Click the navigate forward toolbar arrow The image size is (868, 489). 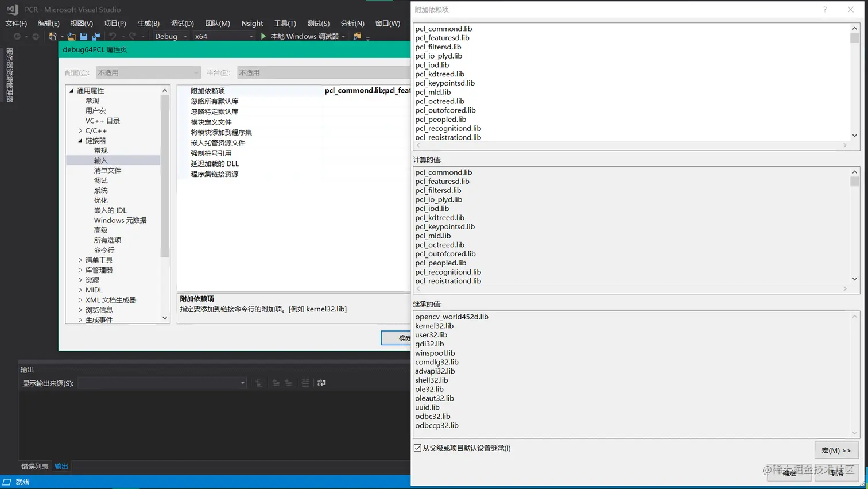pos(36,36)
